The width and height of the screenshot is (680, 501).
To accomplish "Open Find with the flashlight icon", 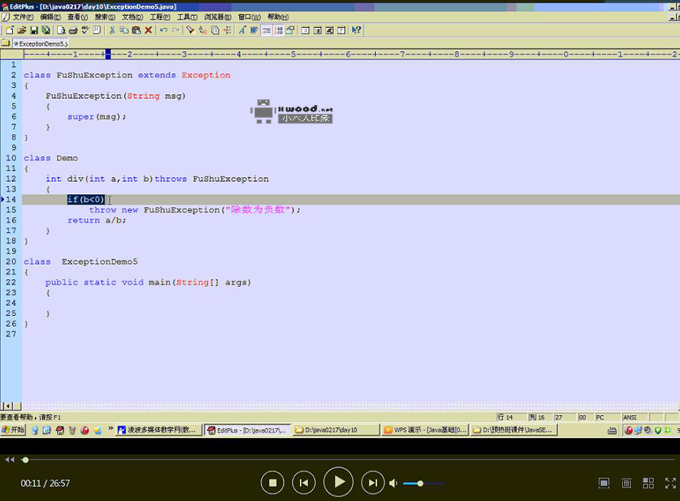I will pos(190,30).
